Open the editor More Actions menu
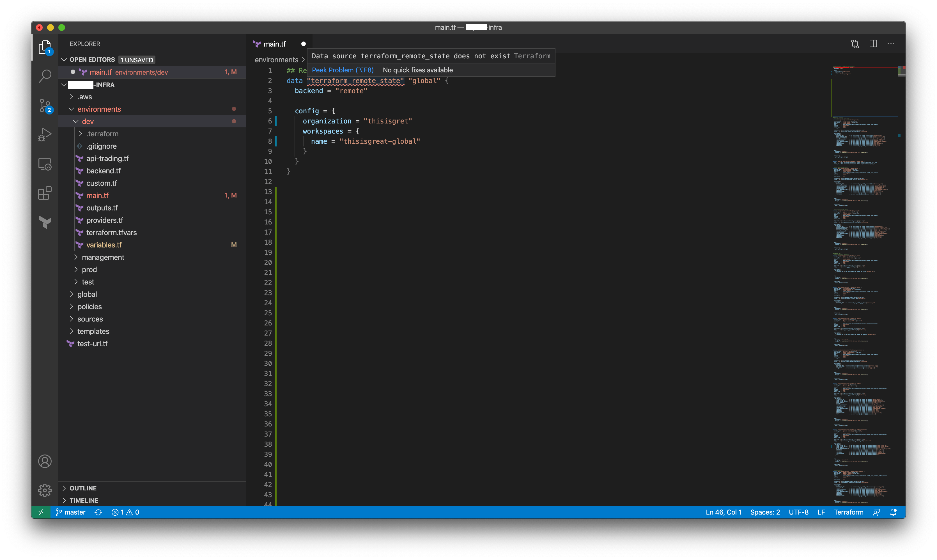This screenshot has height=560, width=937. pos(891,44)
